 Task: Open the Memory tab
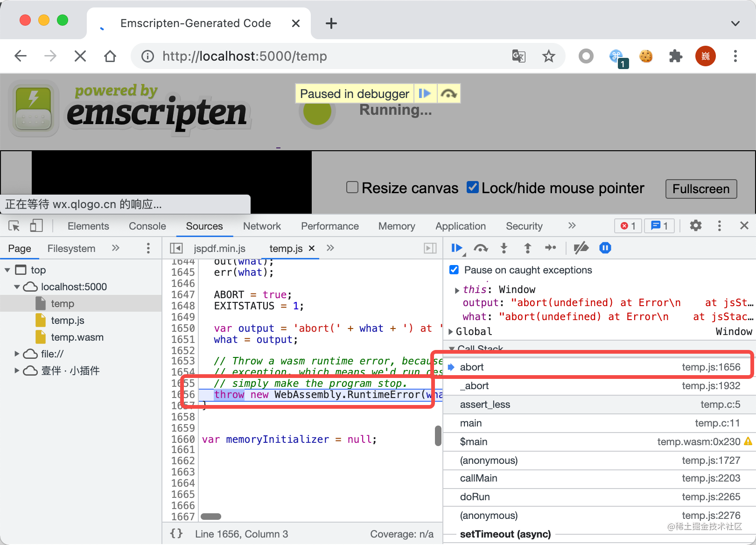[397, 226]
